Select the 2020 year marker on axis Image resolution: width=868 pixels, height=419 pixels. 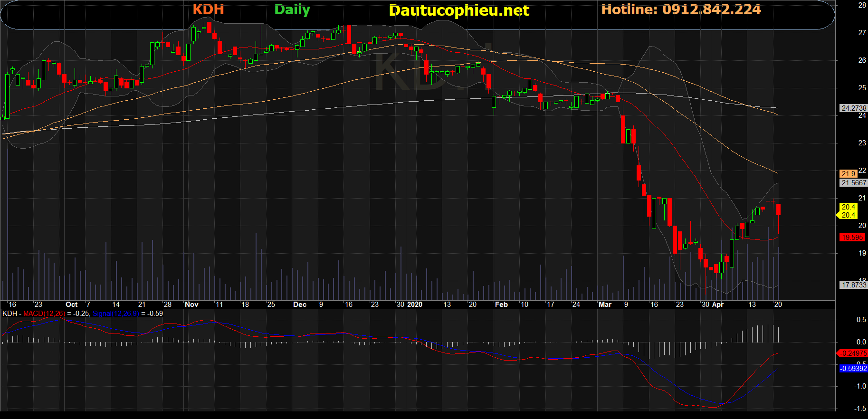(x=415, y=305)
